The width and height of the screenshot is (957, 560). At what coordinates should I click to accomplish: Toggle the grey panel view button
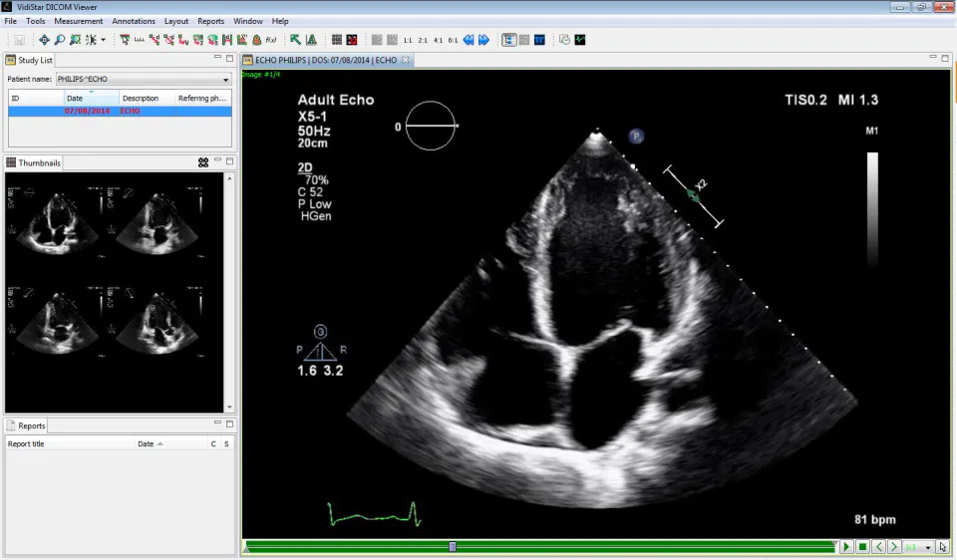[x=524, y=40]
